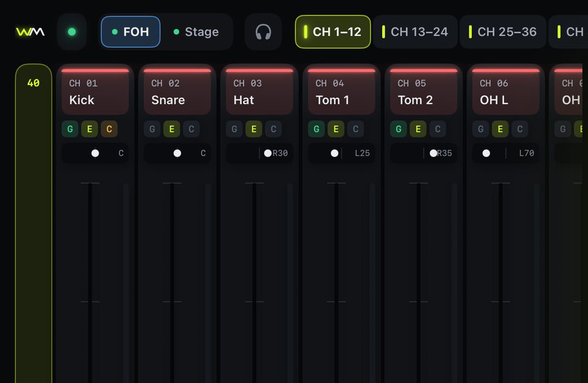Toggle Gate on Hat channel
This screenshot has height=383, width=588.
coord(235,129)
